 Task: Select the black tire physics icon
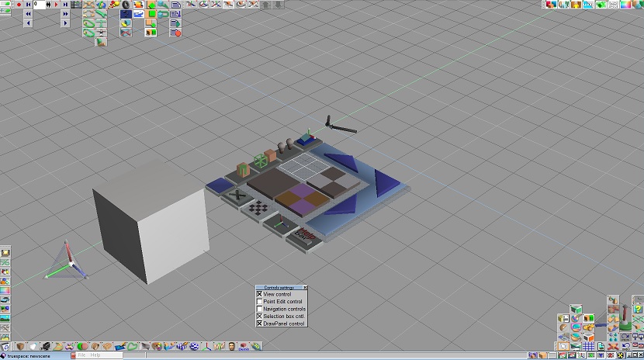[126, 5]
